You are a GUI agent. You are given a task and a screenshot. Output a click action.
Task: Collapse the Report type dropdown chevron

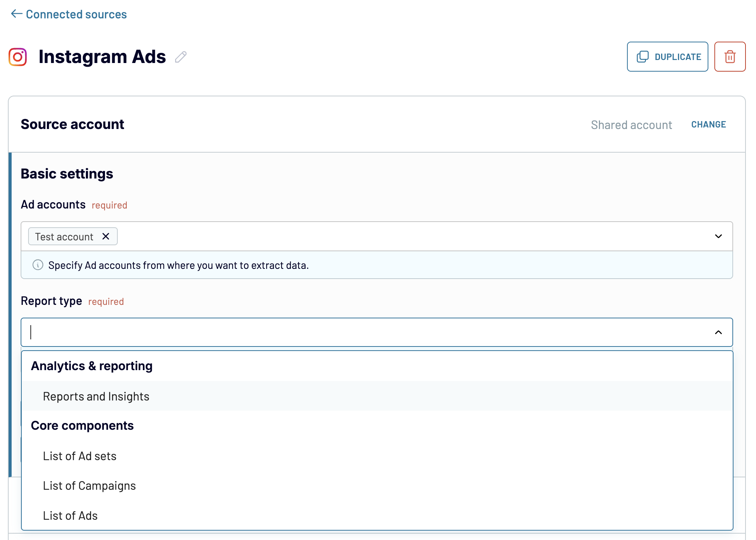pyautogui.click(x=718, y=332)
